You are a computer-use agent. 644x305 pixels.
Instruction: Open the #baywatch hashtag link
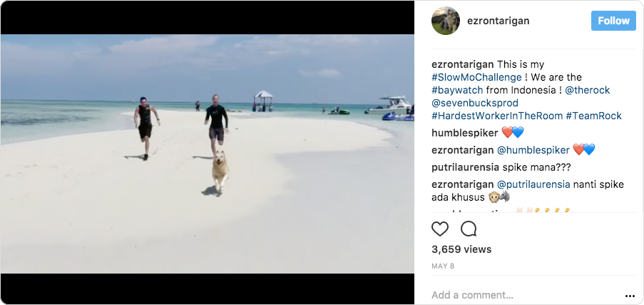click(x=457, y=90)
